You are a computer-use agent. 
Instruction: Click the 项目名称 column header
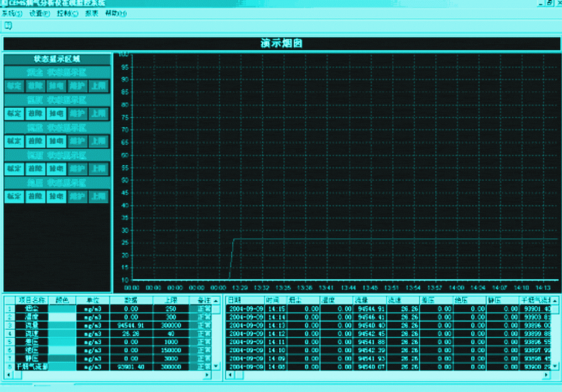(x=32, y=300)
